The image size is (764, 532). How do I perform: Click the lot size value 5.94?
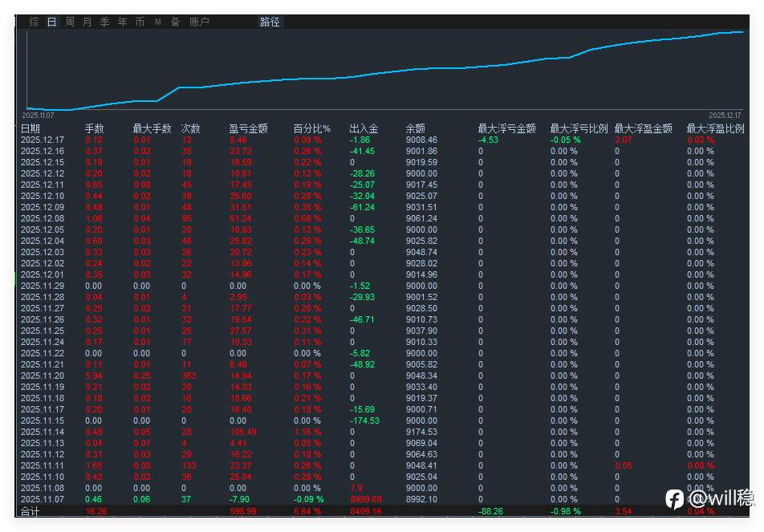pyautogui.click(x=94, y=376)
